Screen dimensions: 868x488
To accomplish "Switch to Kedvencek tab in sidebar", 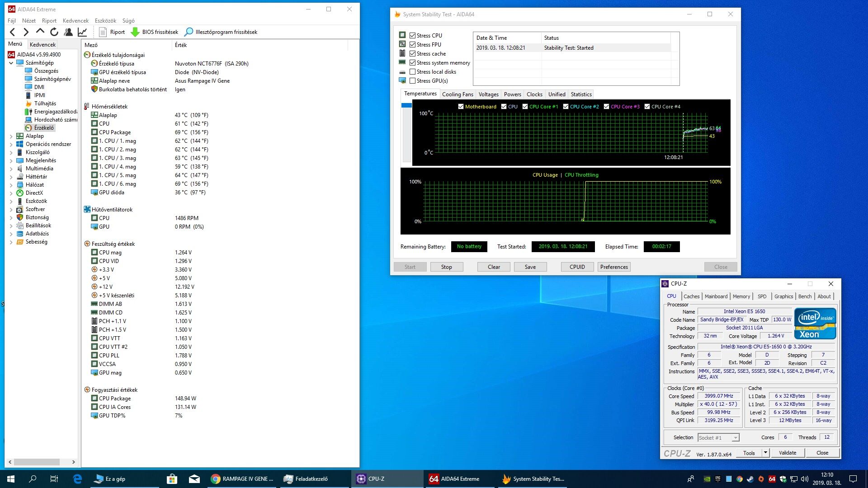I will pos(42,44).
